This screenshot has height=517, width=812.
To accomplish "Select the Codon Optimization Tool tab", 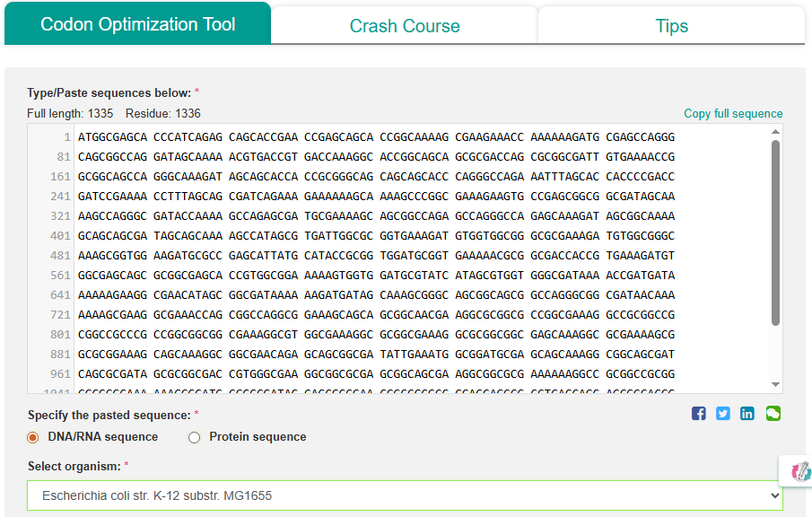I will (137, 24).
